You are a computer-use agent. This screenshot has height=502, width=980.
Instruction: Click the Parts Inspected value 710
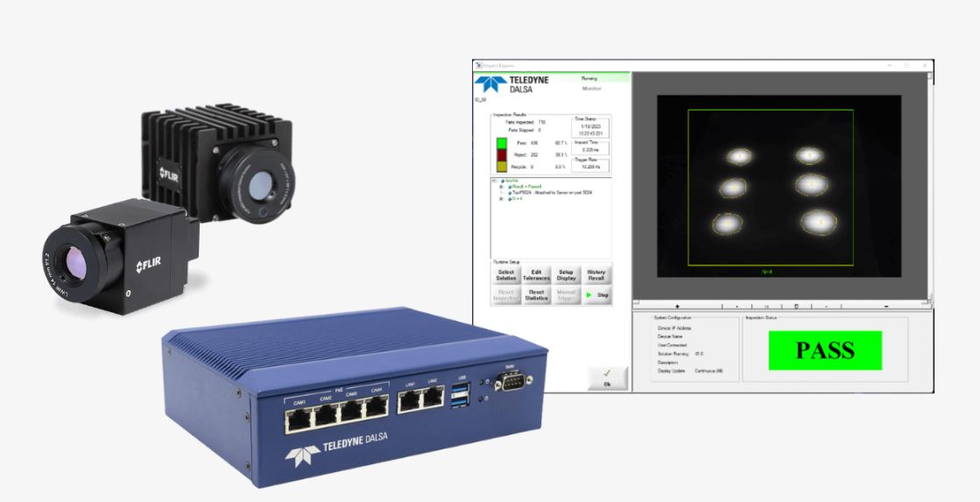click(541, 122)
